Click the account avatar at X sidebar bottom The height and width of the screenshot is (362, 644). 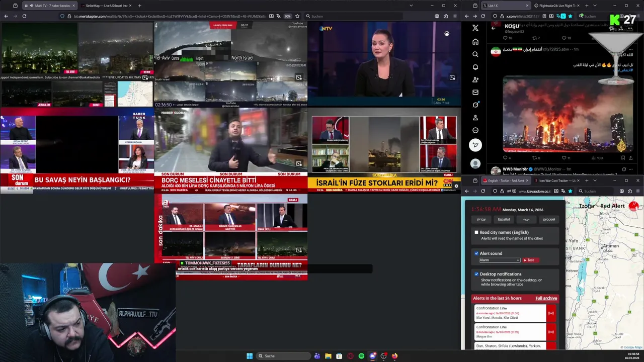475,163
